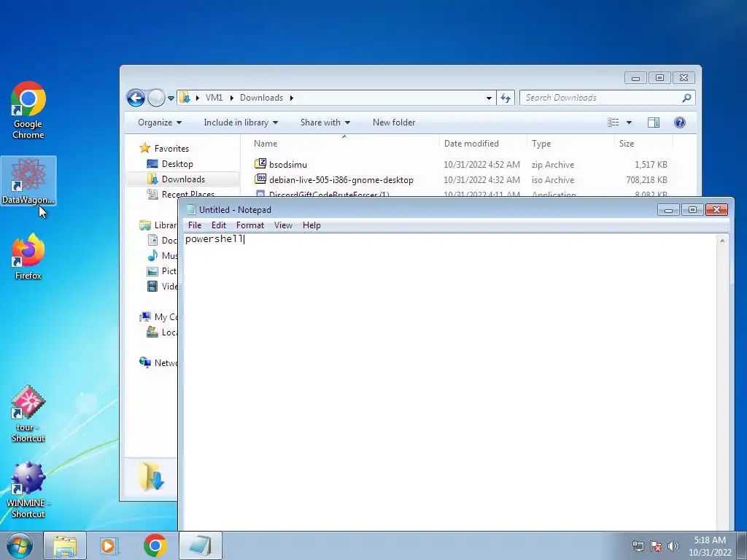Click Notepad scrollbar up arrow
747x560 pixels.
click(x=722, y=241)
